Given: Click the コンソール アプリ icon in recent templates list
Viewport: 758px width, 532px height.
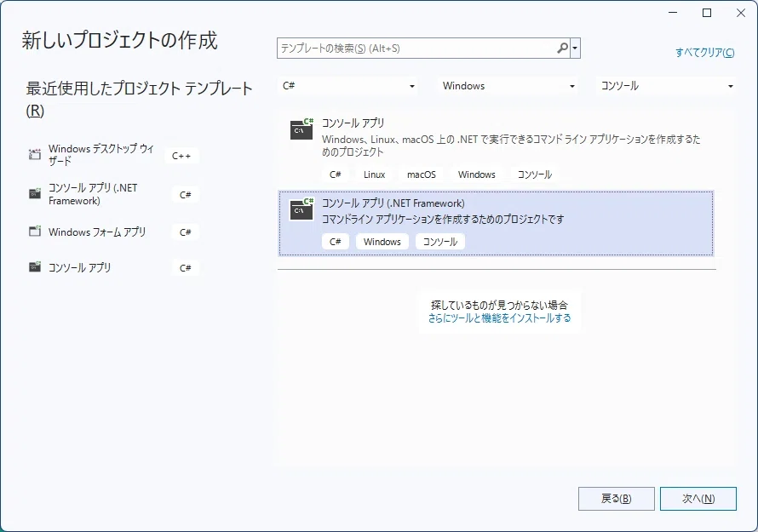Looking at the screenshot, I should 35,266.
